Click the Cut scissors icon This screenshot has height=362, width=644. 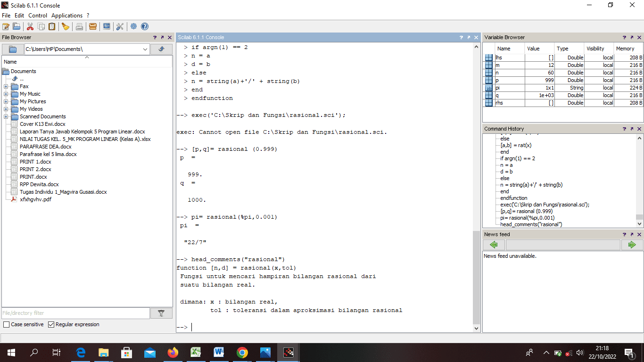(30, 26)
